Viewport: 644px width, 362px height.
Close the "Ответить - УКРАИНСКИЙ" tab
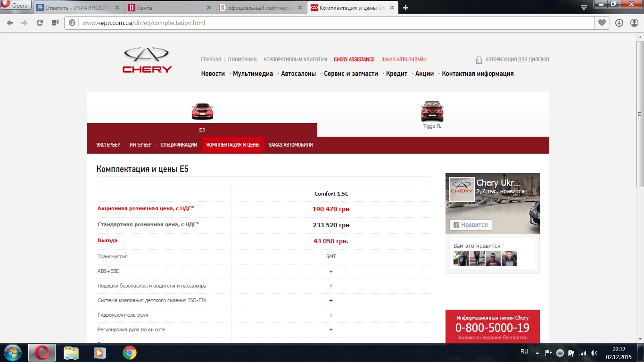117,8
